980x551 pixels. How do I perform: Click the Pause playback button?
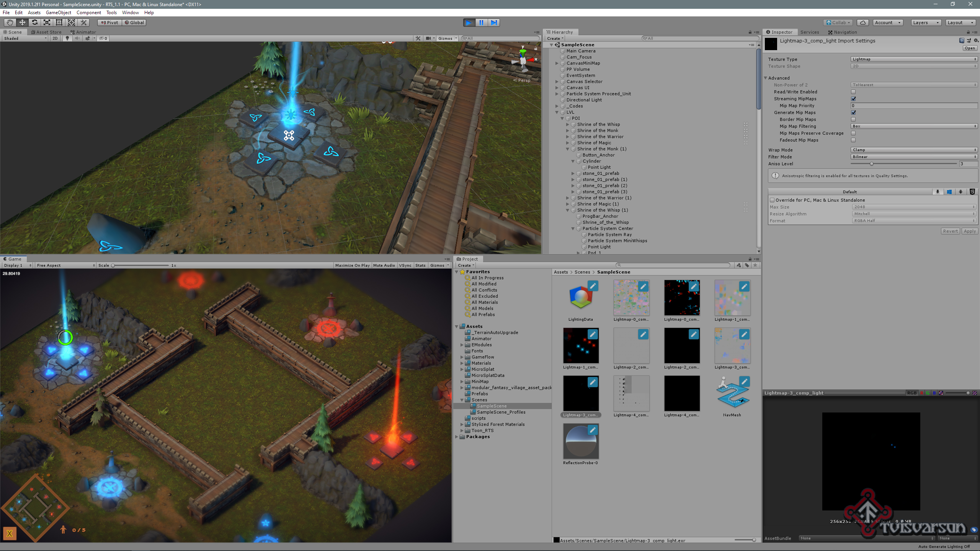[x=481, y=23]
